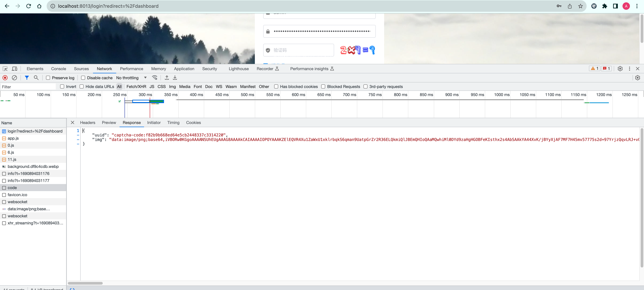Screen dimensions: 644x290
Task: Collapse the JSON response fold marker
Action: coord(78,135)
